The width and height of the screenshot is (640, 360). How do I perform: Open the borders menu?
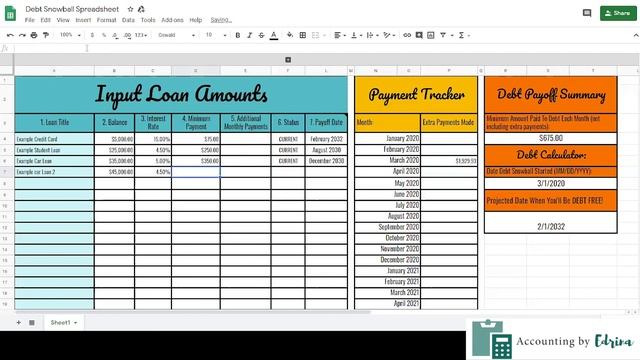click(302, 36)
